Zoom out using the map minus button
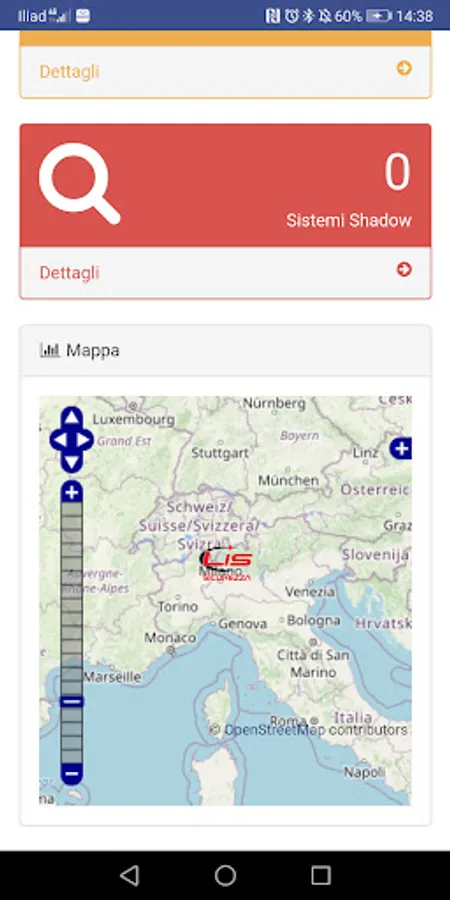Screen dimensions: 450x900 (x=71, y=774)
